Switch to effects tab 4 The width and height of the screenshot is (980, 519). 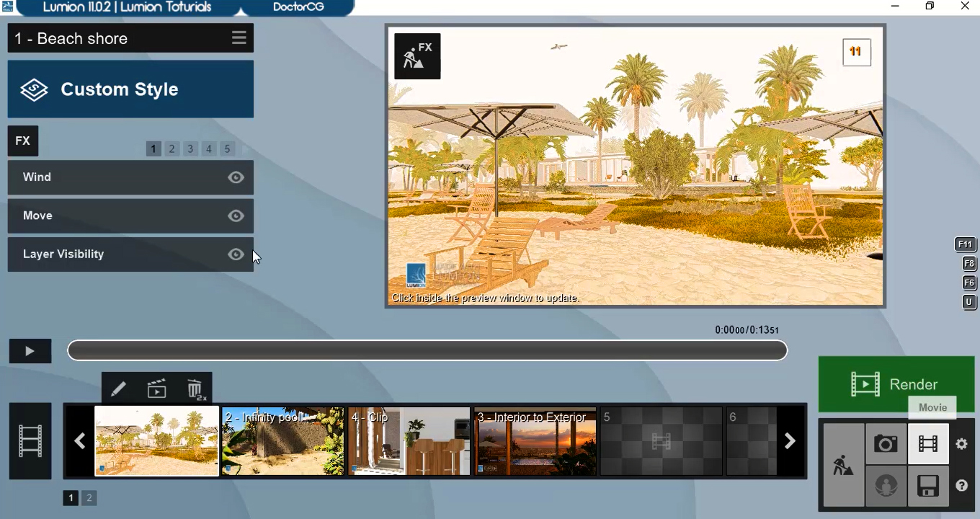click(209, 149)
